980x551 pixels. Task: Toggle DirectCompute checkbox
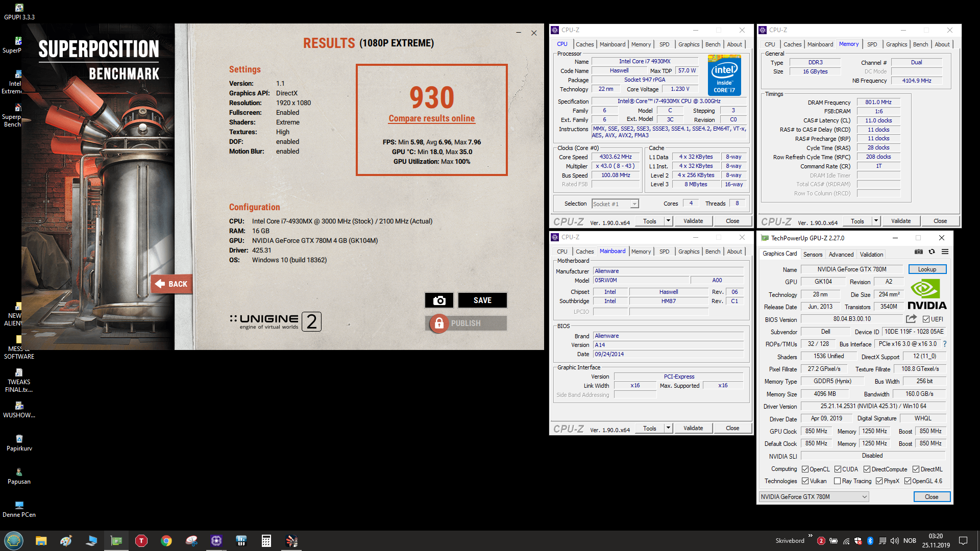867,469
